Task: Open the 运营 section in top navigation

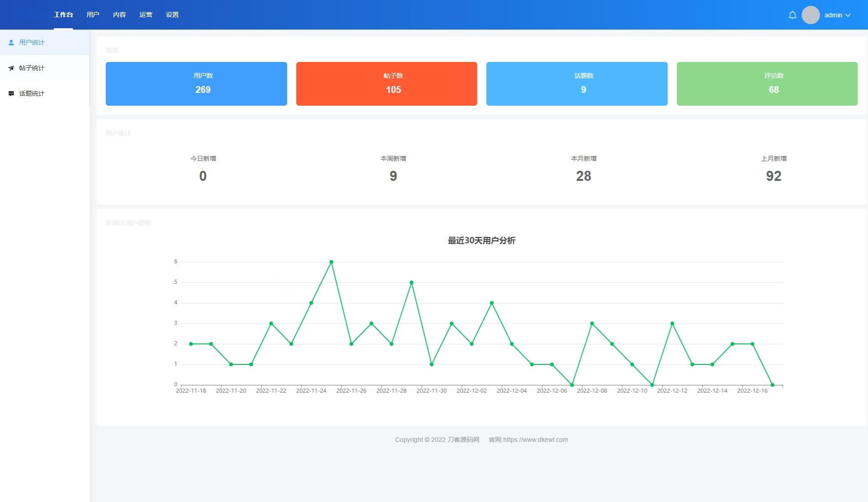Action: point(145,14)
